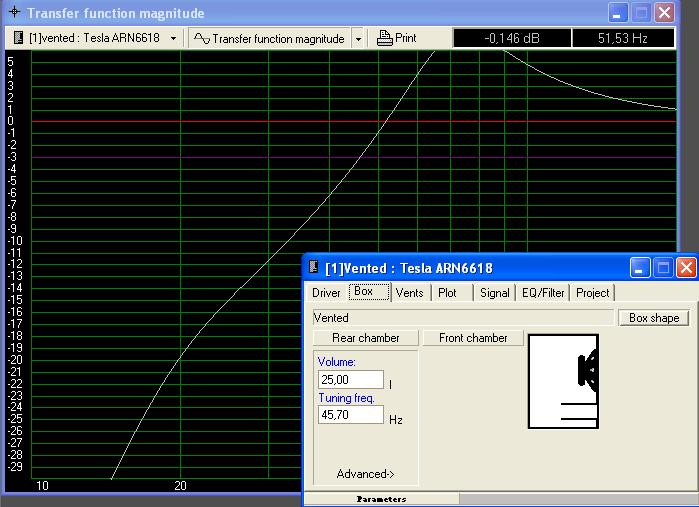Image resolution: width=699 pixels, height=507 pixels.
Task: Click the Parameters status bar label
Action: pos(381,499)
